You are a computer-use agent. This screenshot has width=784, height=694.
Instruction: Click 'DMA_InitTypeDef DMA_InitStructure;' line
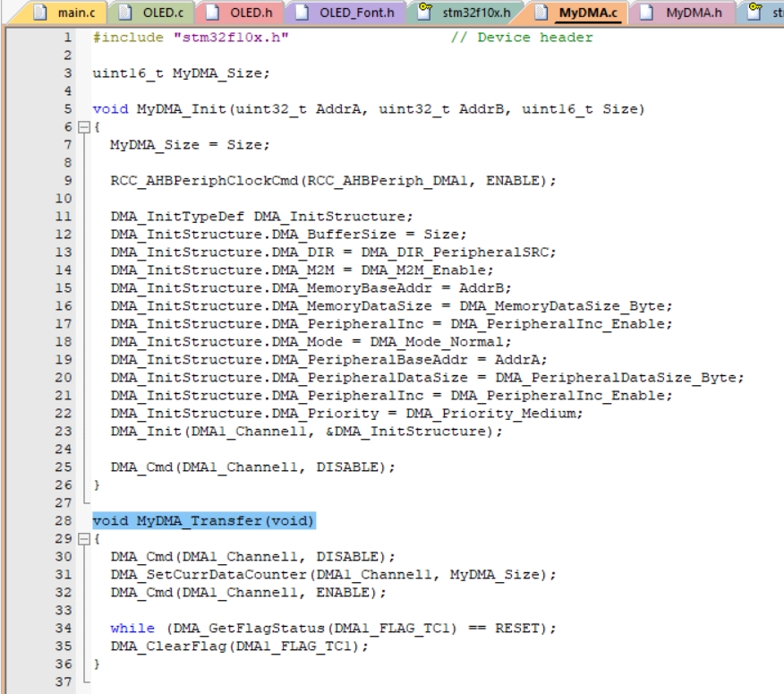coord(262,217)
